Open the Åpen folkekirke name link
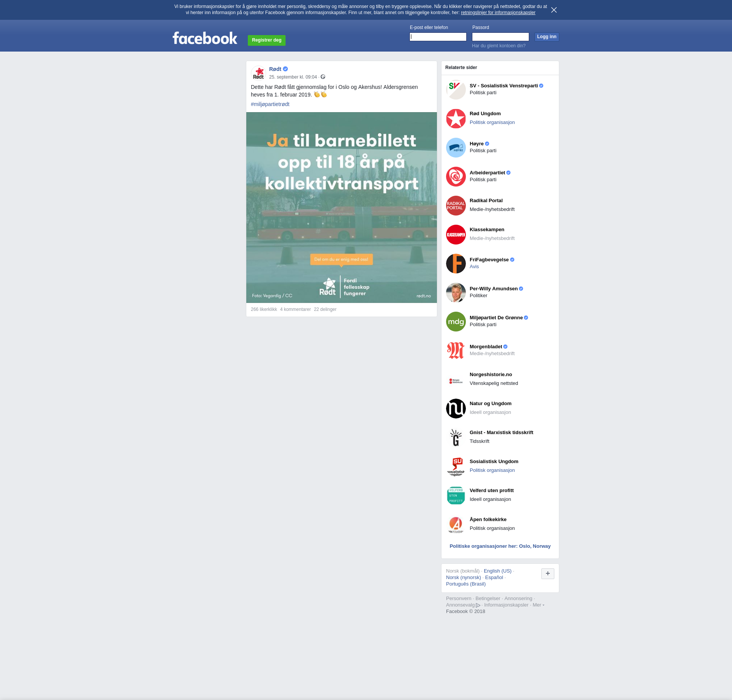732x700 pixels. (x=488, y=520)
